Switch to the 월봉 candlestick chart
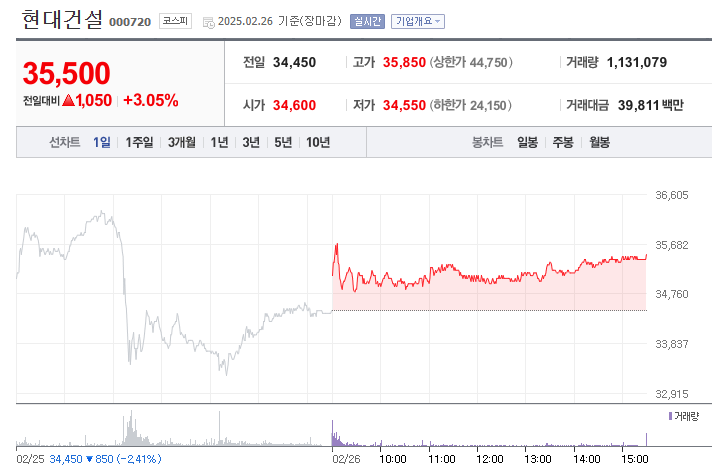The width and height of the screenshot is (712, 471). click(x=599, y=143)
